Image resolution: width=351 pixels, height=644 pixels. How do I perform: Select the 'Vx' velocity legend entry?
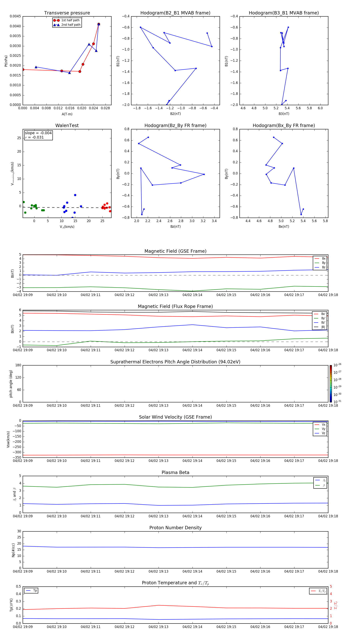click(320, 425)
